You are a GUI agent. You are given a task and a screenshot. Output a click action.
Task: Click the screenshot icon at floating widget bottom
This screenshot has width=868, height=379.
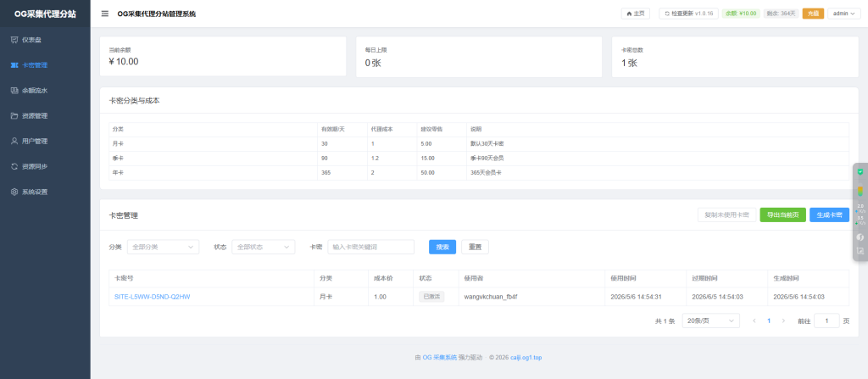coord(860,251)
